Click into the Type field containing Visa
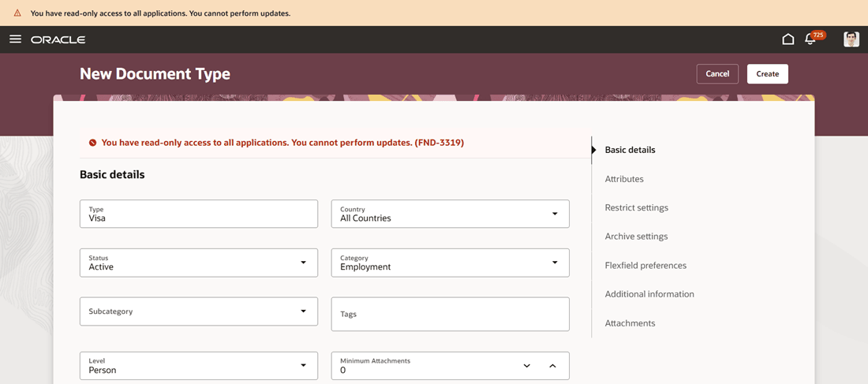 (x=199, y=214)
